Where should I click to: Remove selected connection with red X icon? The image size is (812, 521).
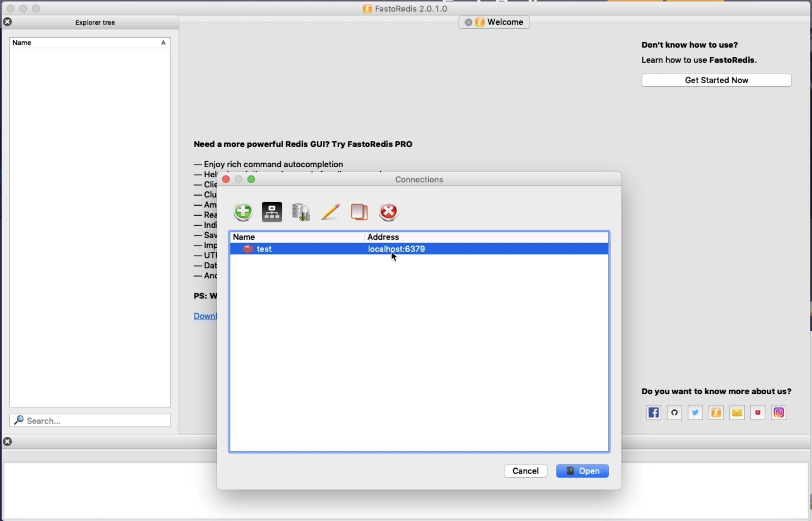(388, 212)
